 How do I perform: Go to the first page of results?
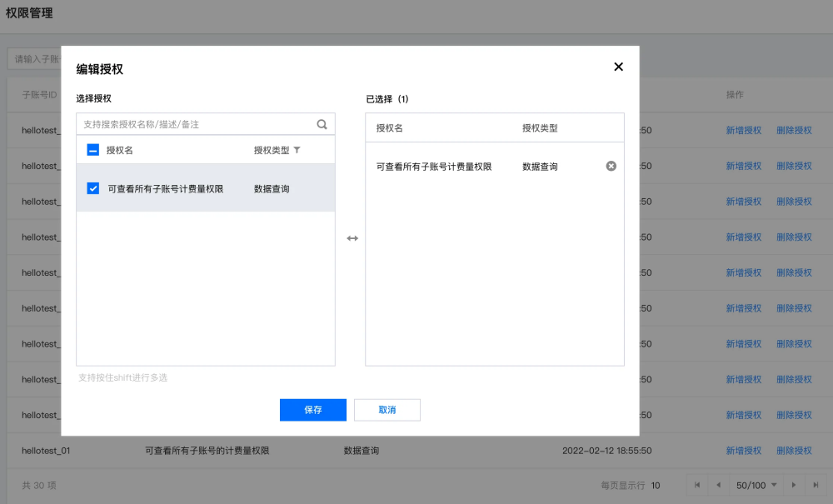point(697,485)
